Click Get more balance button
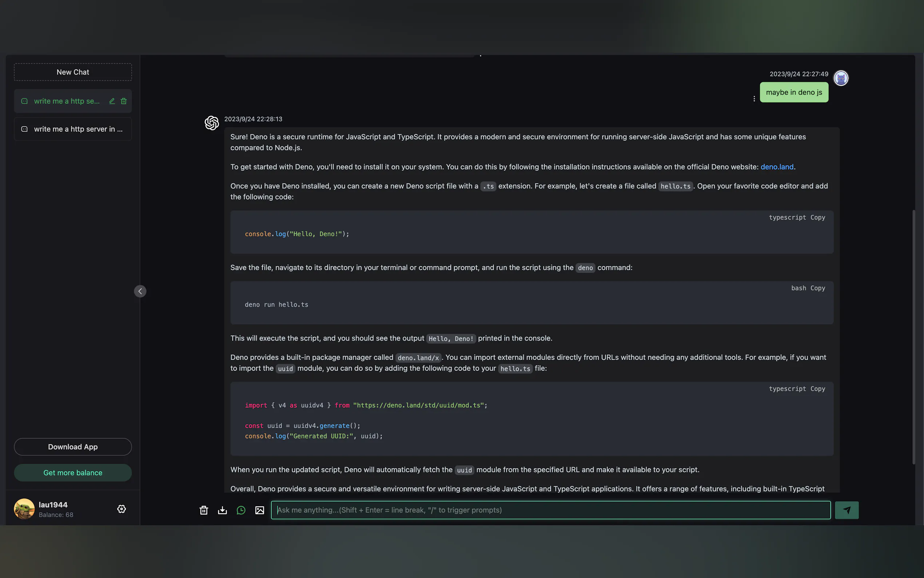The height and width of the screenshot is (578, 924). (x=73, y=472)
